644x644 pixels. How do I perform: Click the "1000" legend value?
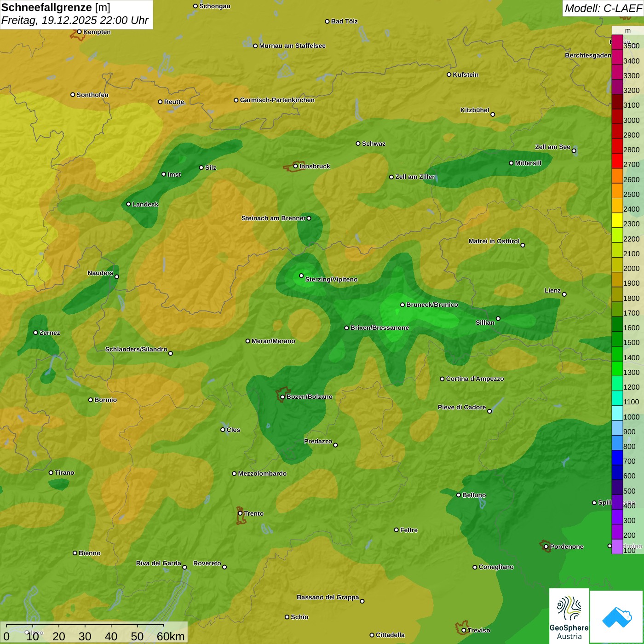pos(631,417)
